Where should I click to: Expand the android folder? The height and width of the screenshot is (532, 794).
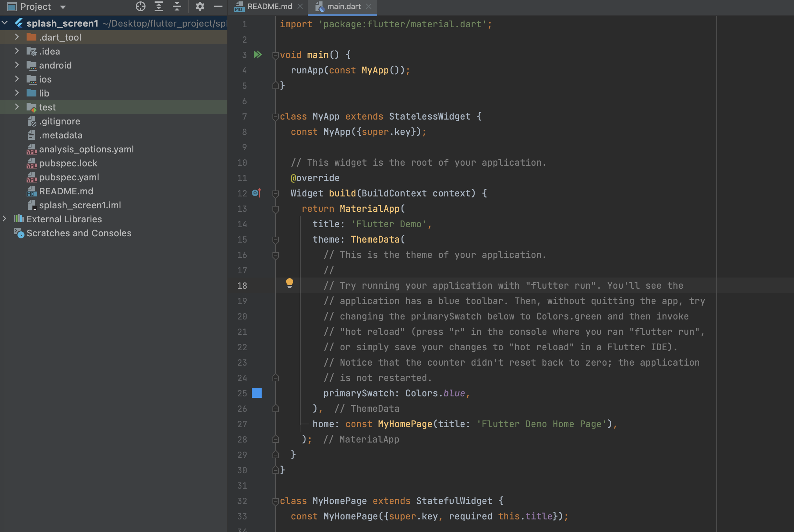(17, 65)
